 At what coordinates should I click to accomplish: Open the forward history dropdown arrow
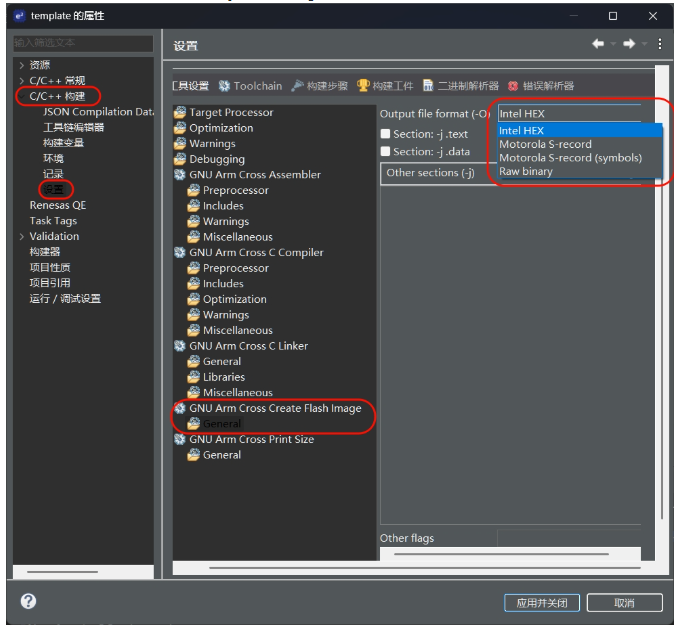[644, 44]
